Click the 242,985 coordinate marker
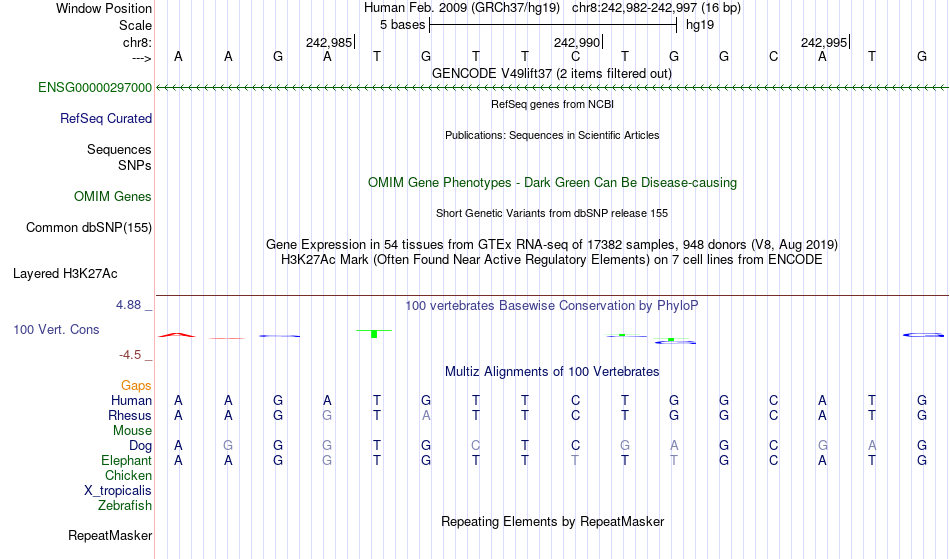The height and width of the screenshot is (559, 950). pyautogui.click(x=329, y=42)
